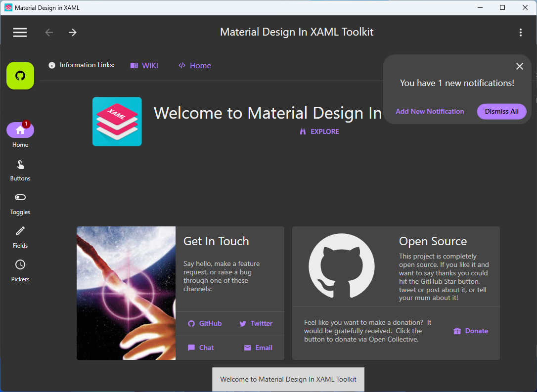Click the Dismiss All button

tap(502, 111)
